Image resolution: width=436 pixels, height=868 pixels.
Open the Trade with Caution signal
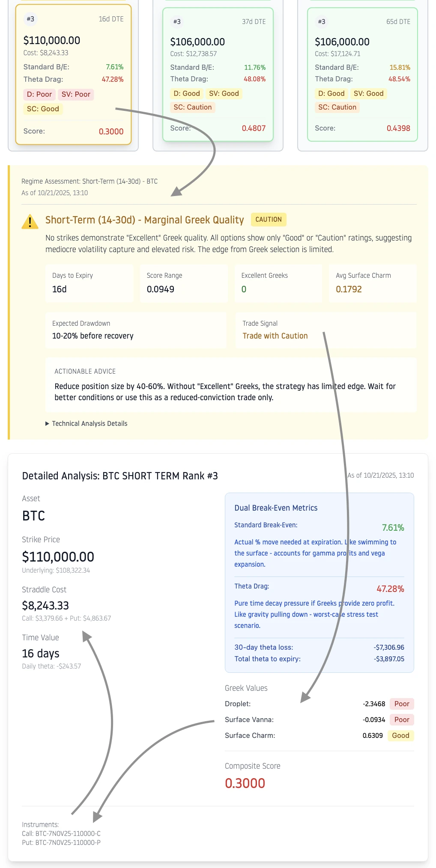click(275, 336)
